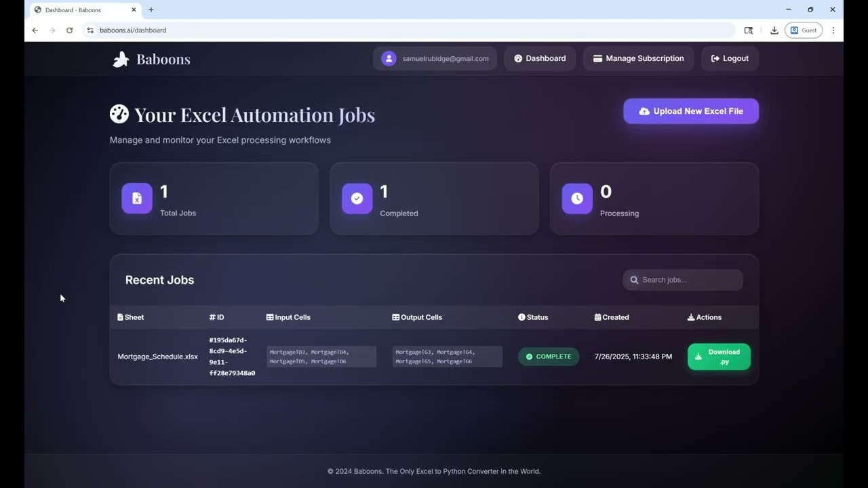Select the Mortgage_Schedule.xlsx file name

(158, 357)
